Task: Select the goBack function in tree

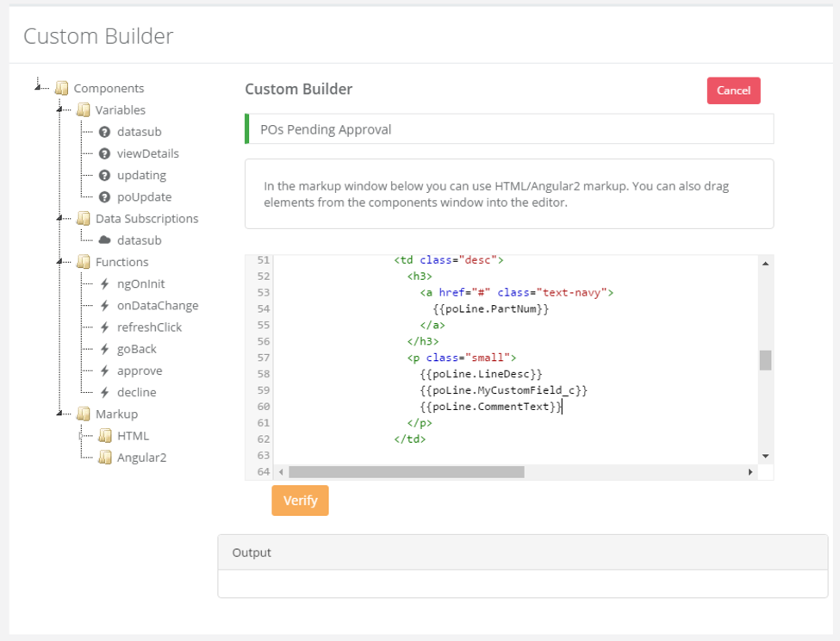Action: [x=137, y=349]
